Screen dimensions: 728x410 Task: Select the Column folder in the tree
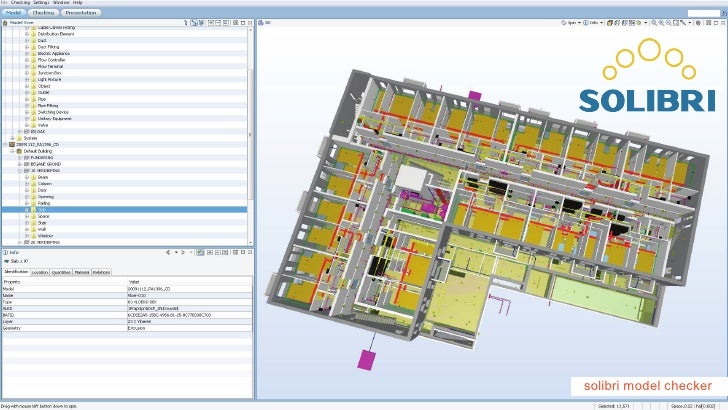[45, 183]
